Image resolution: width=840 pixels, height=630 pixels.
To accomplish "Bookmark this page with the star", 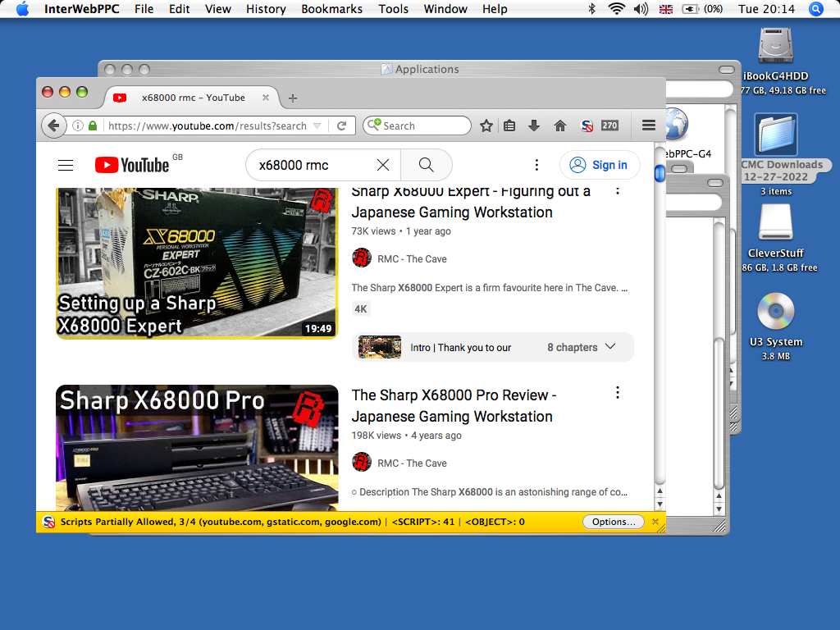I will 486,126.
